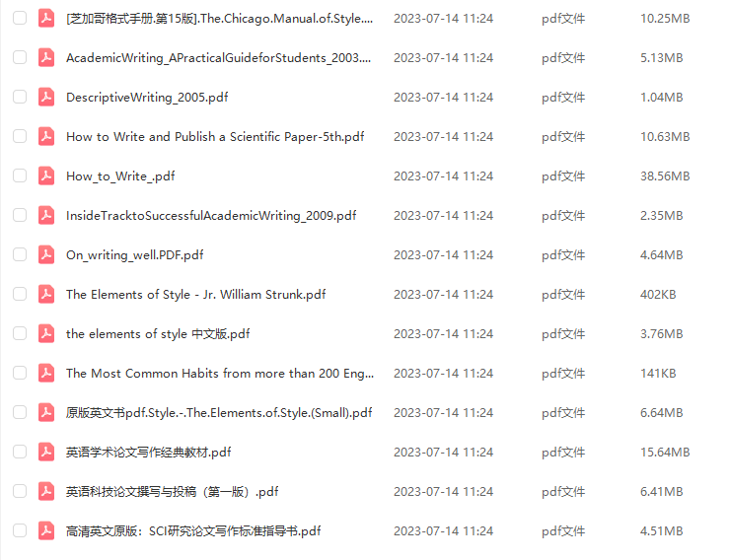This screenshot has height=560, width=730.
Task: Click PDF icon for Chicago Manual of Style file
Action: tap(46, 18)
